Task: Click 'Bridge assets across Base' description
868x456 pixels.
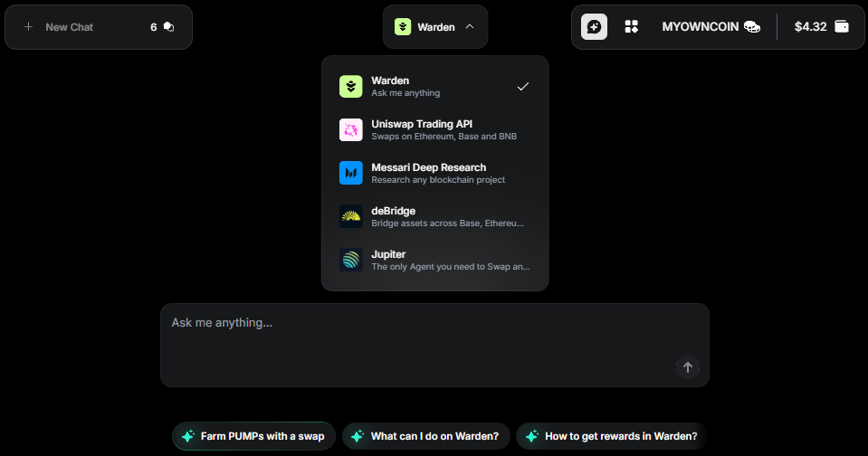Action: (447, 223)
